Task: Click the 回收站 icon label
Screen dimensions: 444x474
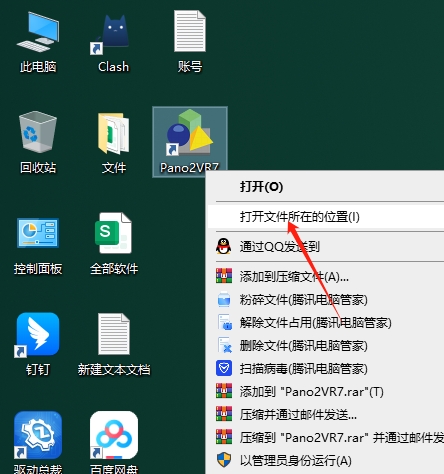Action: (38, 167)
